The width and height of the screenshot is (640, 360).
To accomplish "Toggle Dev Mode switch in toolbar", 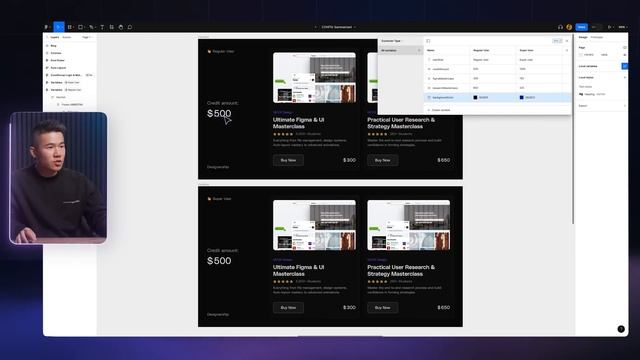I will [596, 27].
